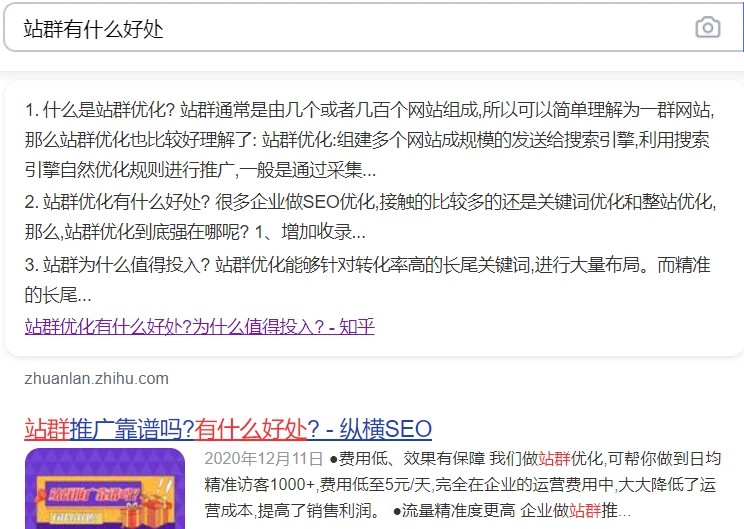Click the date 2020年12月11日 in the result
The width and height of the screenshot is (744, 529).
264,459
